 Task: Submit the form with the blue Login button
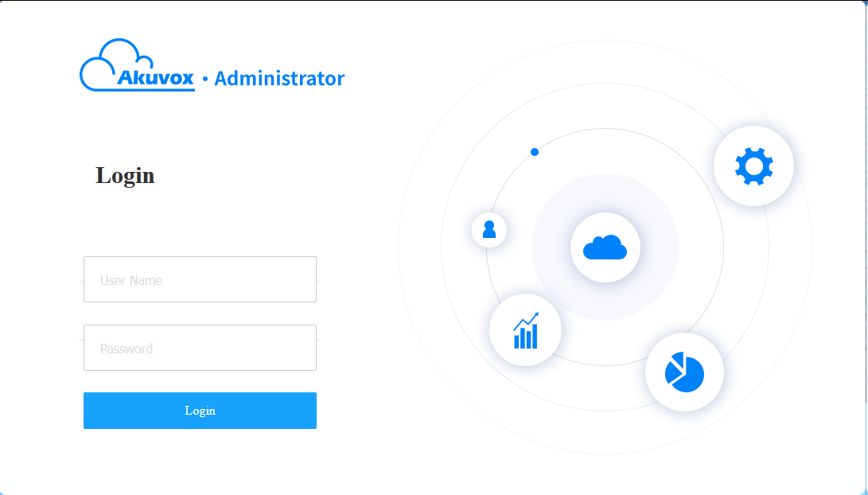click(x=200, y=411)
